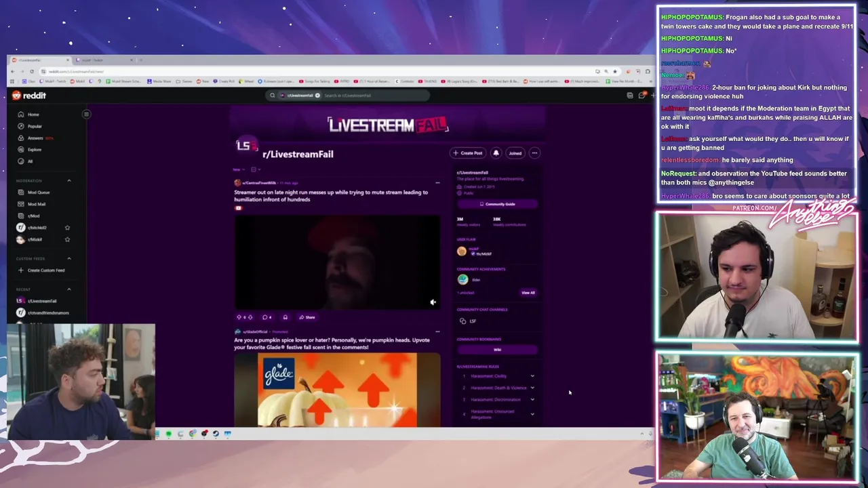Open the post view layout dropdown
The width and height of the screenshot is (868, 488).
click(256, 169)
